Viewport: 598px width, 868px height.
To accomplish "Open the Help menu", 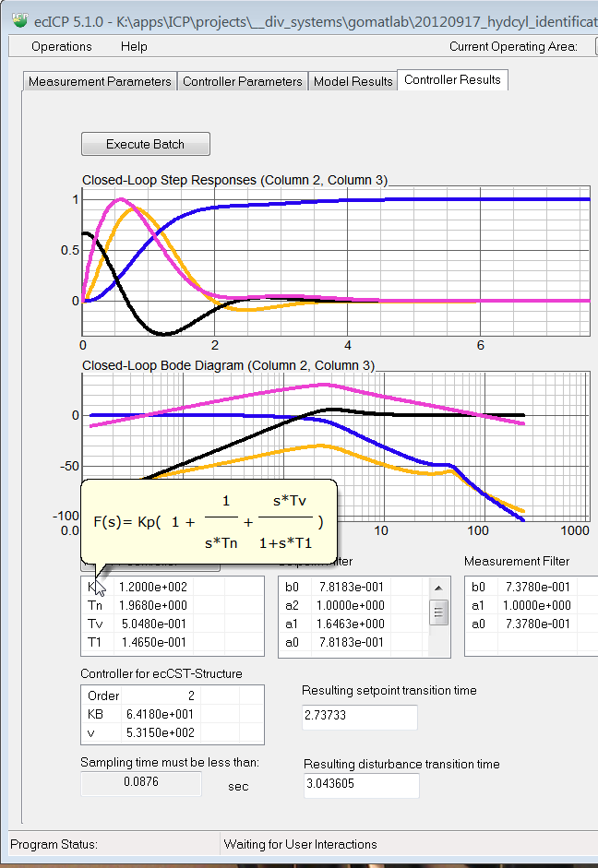I will point(134,46).
